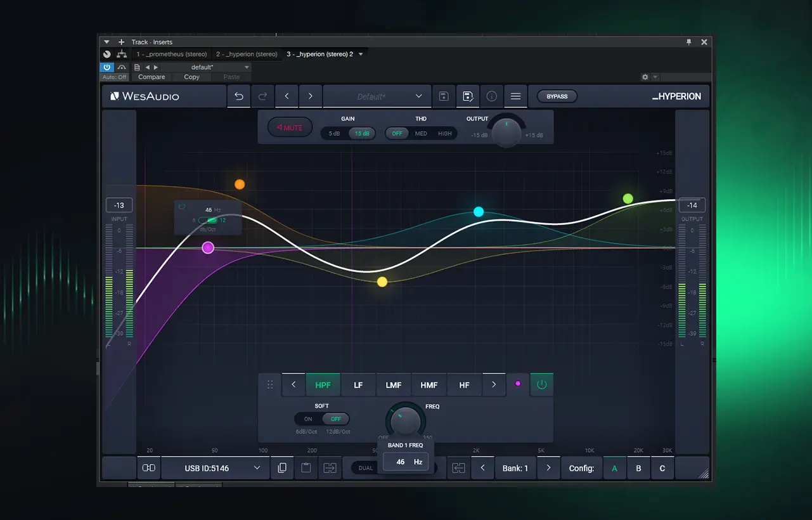Select the LF band tab
The width and height of the screenshot is (812, 520).
(358, 384)
